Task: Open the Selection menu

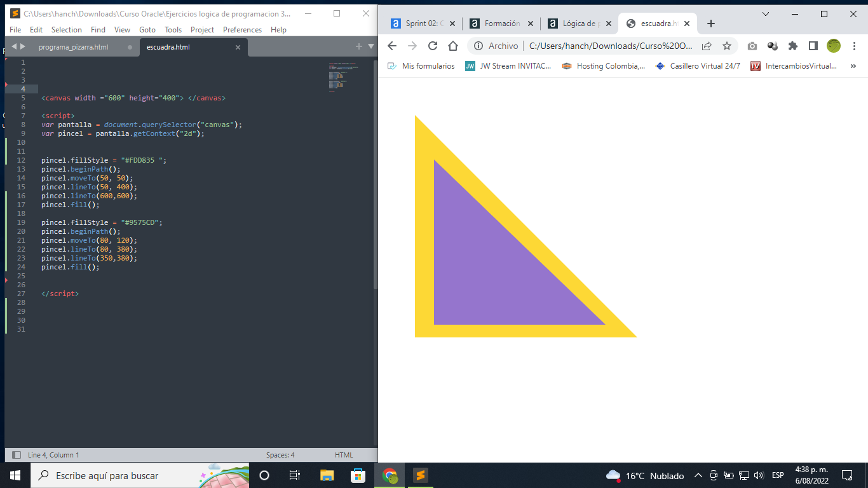Action: pos(67,30)
